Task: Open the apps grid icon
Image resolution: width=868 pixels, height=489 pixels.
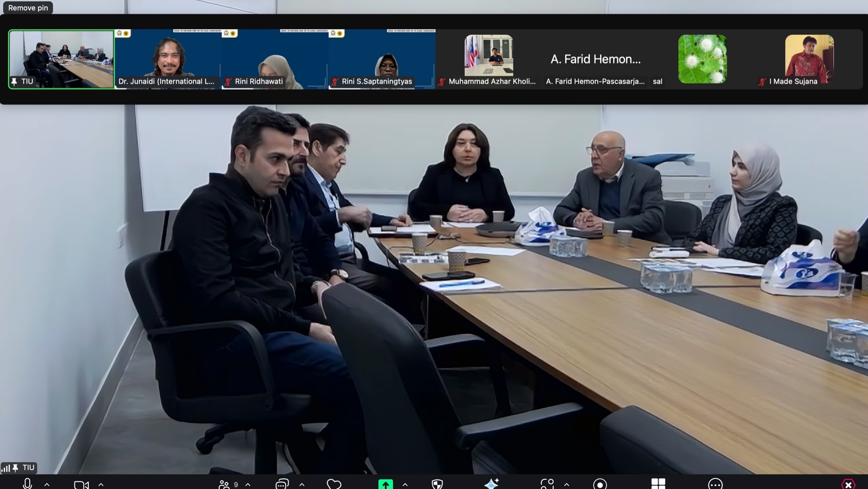Action: tap(658, 484)
